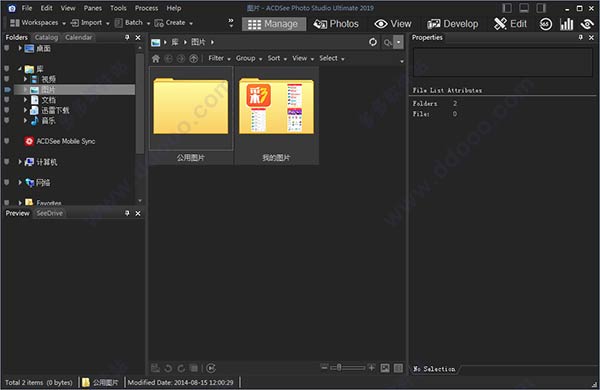Expand the 网络 tree node
Image resolution: width=600 pixels, height=390 pixels.
(20, 183)
